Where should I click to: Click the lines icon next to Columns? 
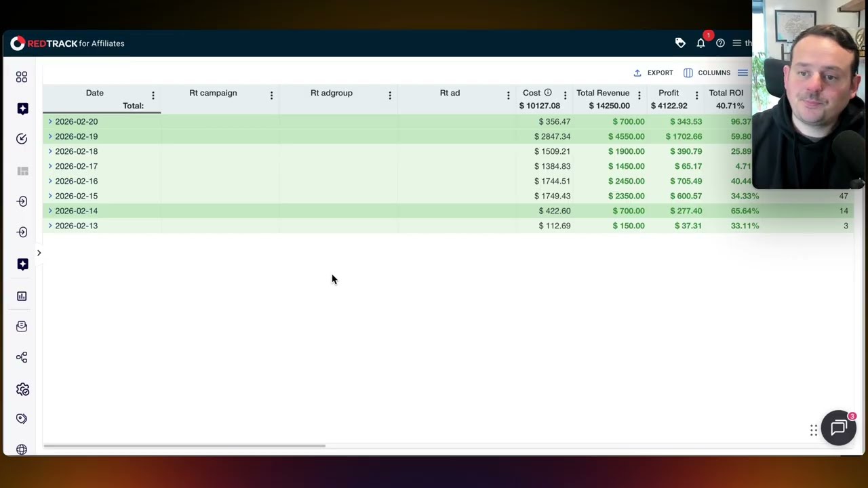pyautogui.click(x=743, y=73)
